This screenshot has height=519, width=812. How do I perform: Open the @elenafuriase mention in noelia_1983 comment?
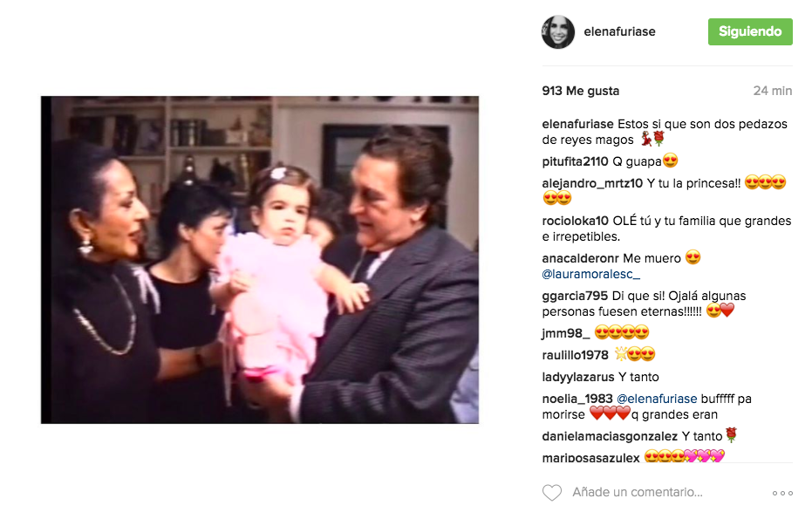pyautogui.click(x=657, y=399)
